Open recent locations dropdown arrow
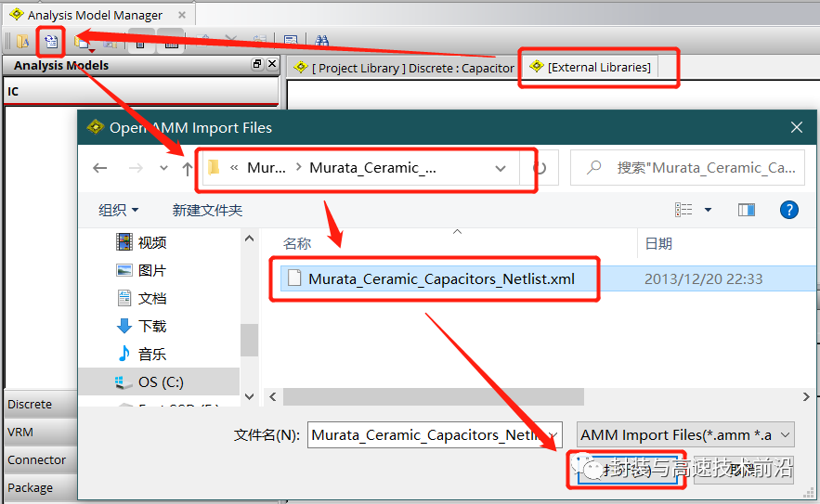Viewport: 820px width, 504px height. [x=163, y=168]
